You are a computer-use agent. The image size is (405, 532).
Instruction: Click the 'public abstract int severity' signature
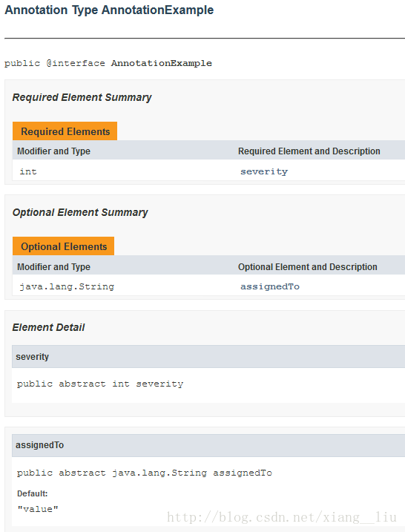100,384
